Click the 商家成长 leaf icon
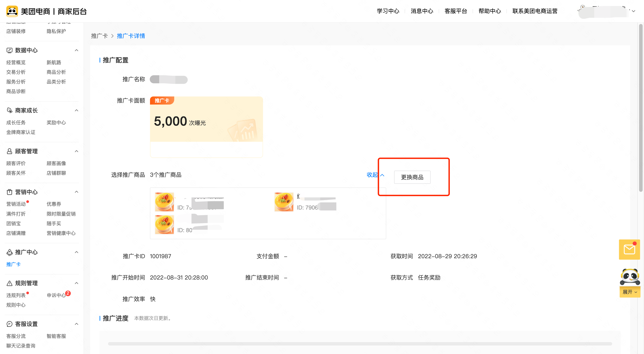Image resolution: width=644 pixels, height=354 pixels. pos(9,110)
